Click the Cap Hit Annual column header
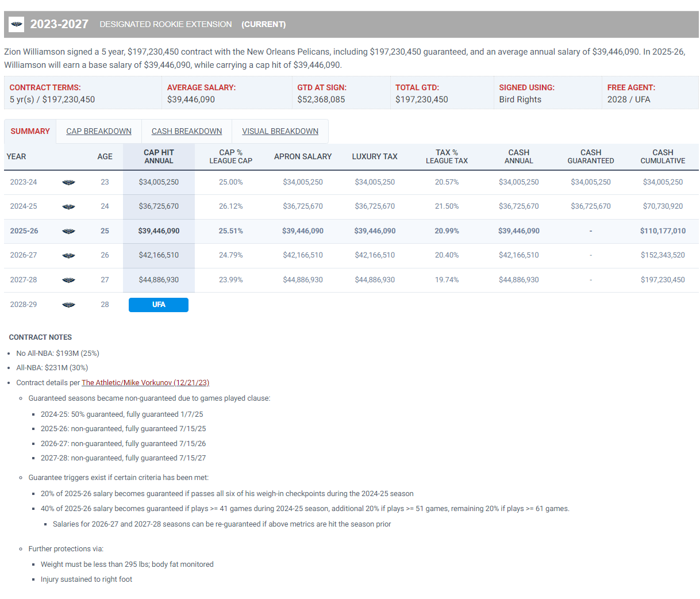Image resolution: width=700 pixels, height=599 pixels. coord(159,156)
